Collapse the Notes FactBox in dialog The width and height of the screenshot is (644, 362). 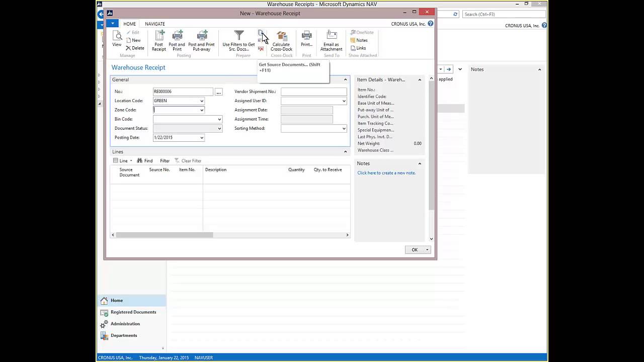point(420,163)
